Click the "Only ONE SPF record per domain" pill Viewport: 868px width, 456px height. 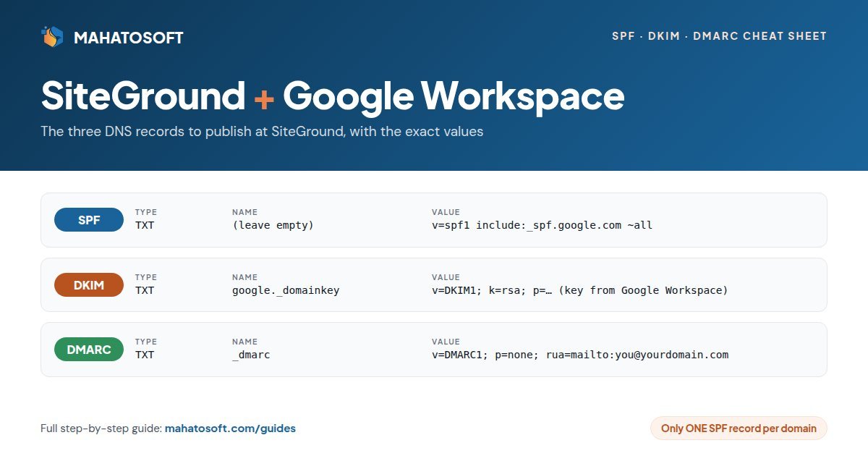tap(739, 428)
